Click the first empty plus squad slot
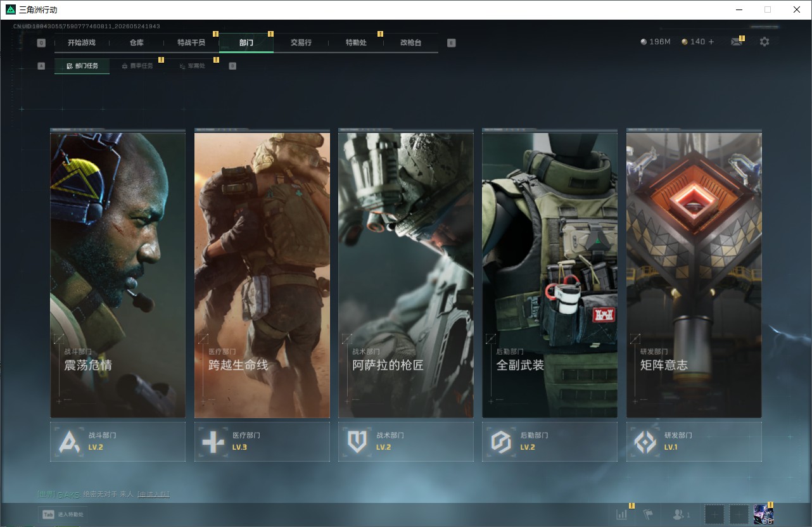 click(714, 515)
